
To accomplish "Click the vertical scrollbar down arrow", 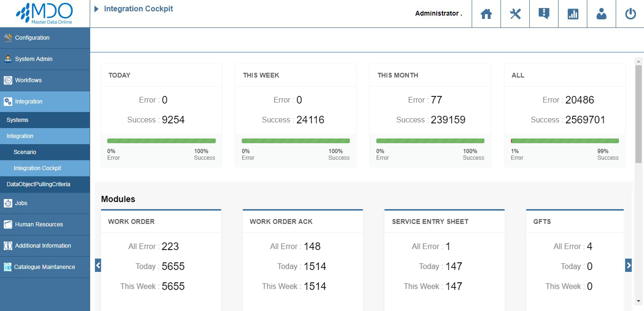I will (639, 301).
